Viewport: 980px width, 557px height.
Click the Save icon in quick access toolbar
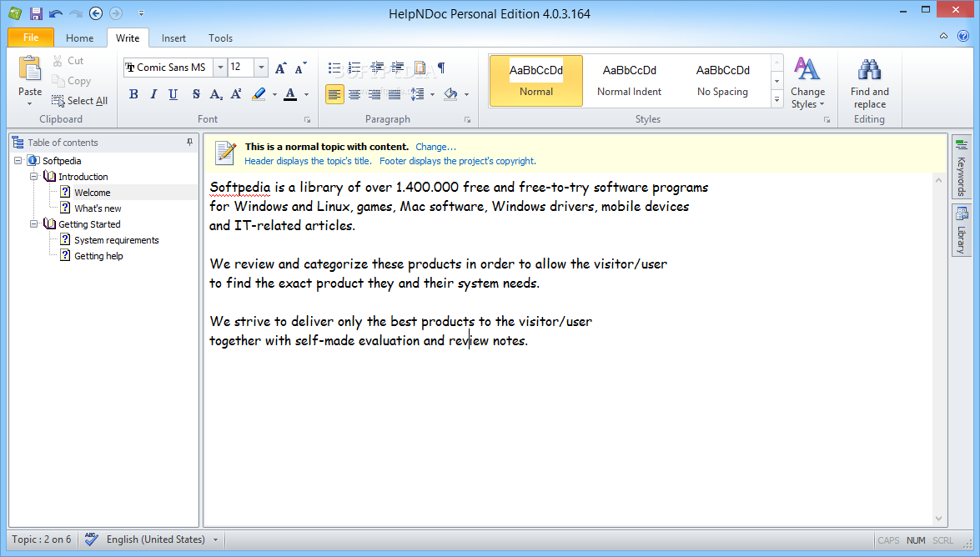click(x=36, y=13)
